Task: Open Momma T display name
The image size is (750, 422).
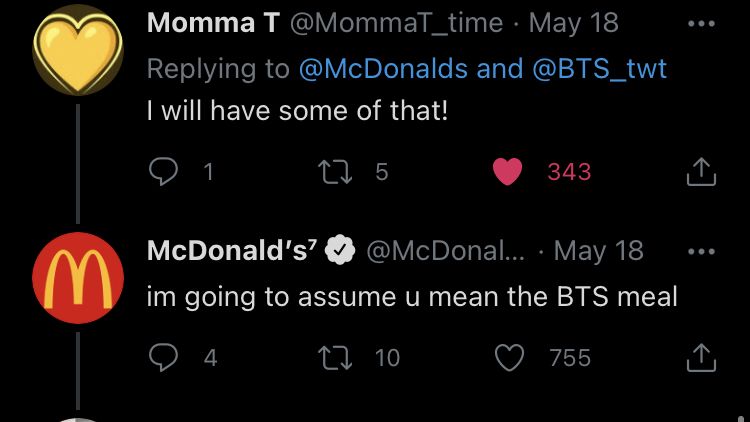Action: (x=213, y=22)
